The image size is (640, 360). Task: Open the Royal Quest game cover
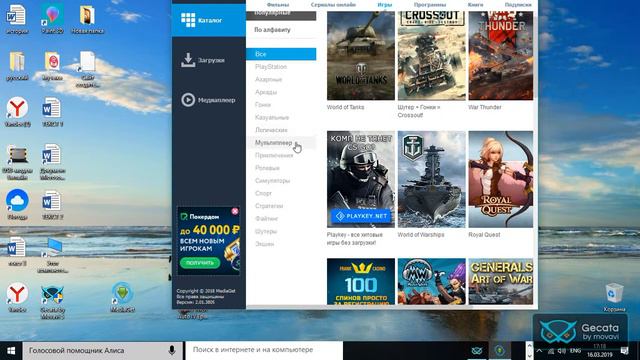coord(501,179)
